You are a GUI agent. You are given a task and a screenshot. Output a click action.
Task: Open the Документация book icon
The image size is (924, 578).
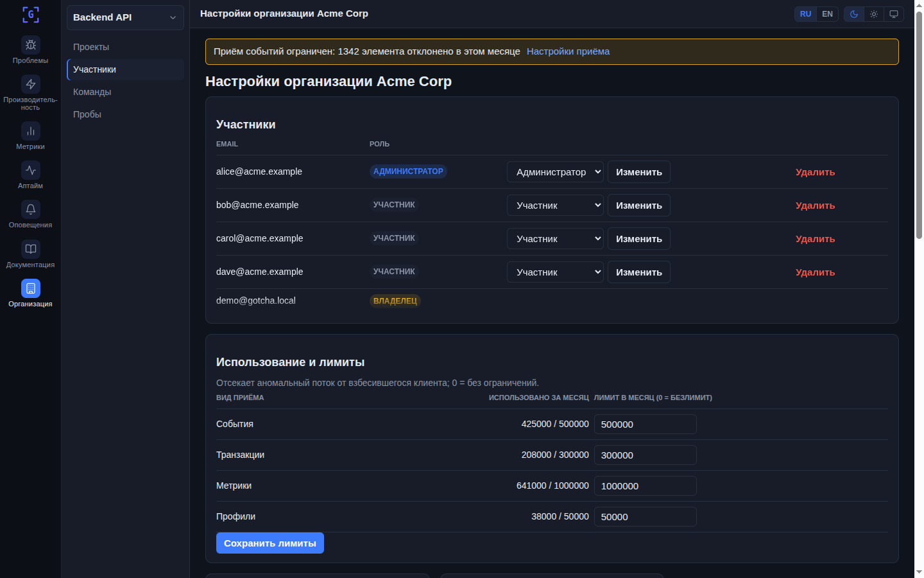pos(30,249)
